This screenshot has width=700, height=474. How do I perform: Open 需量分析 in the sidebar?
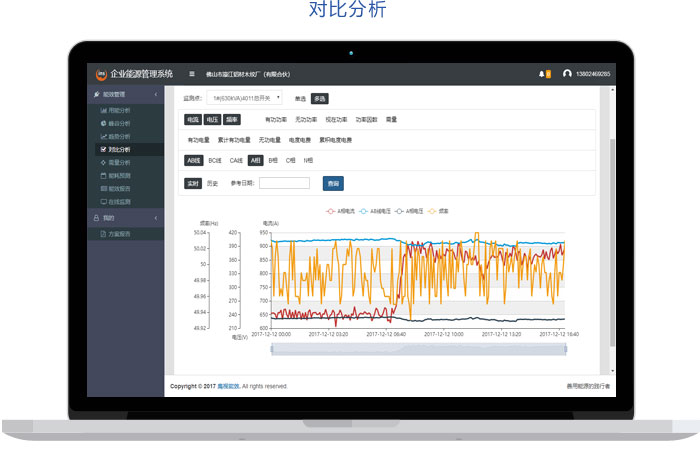tap(119, 162)
